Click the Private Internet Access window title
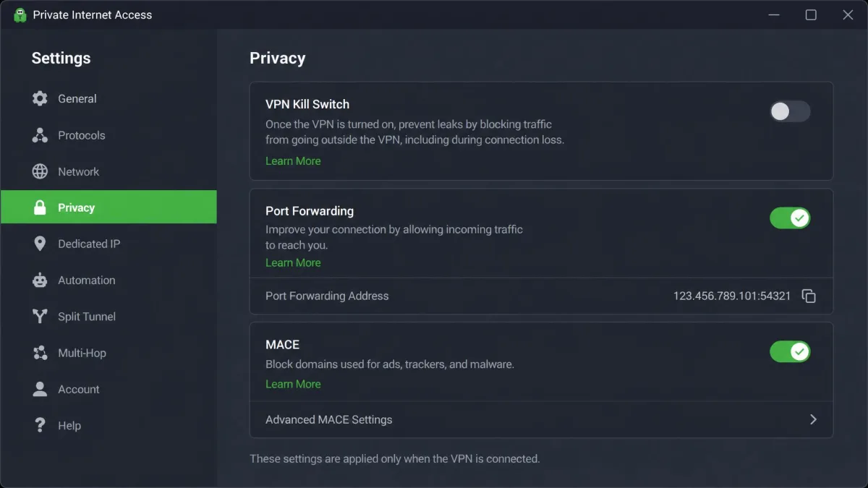The image size is (868, 488). pyautogui.click(x=93, y=14)
